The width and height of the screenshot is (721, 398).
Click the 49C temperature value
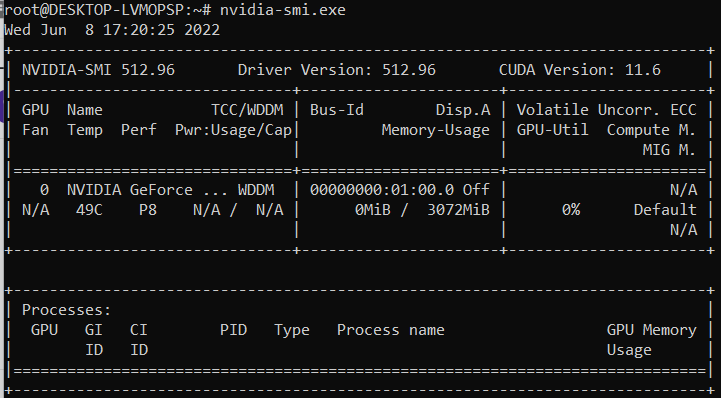coord(89,210)
